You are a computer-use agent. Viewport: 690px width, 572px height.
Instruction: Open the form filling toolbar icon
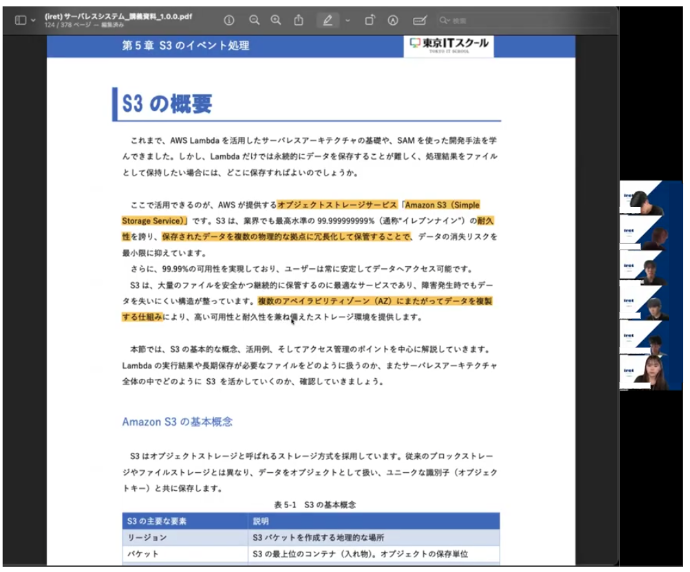coord(420,20)
